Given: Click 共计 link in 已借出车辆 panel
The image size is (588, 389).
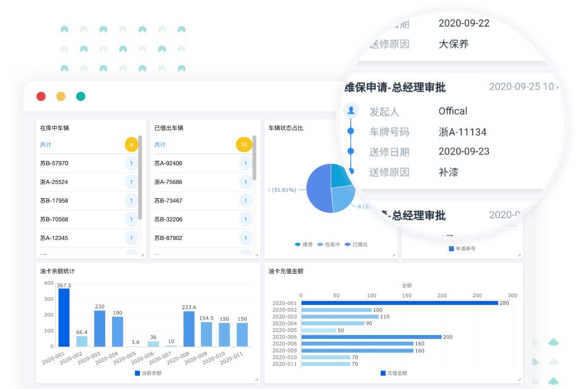Looking at the screenshot, I should point(160,145).
